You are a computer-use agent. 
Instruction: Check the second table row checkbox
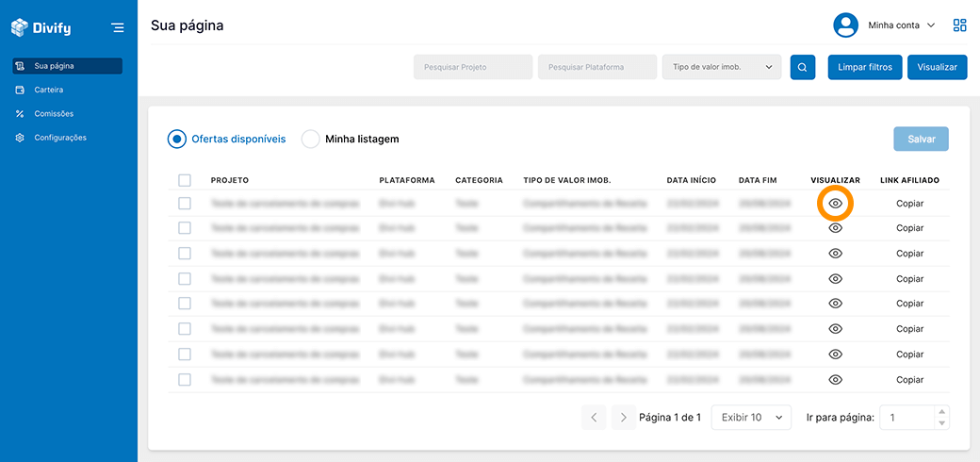coord(185,228)
